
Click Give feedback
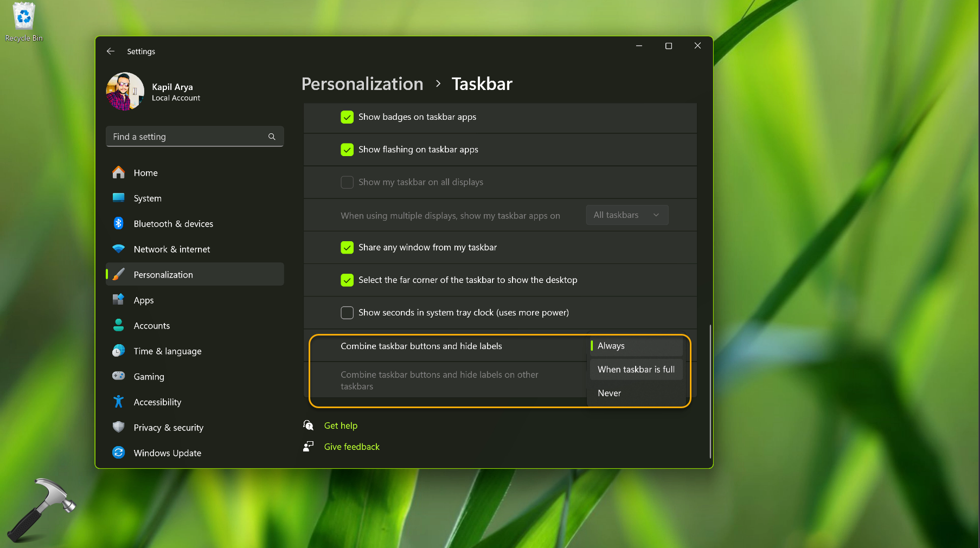pyautogui.click(x=351, y=446)
